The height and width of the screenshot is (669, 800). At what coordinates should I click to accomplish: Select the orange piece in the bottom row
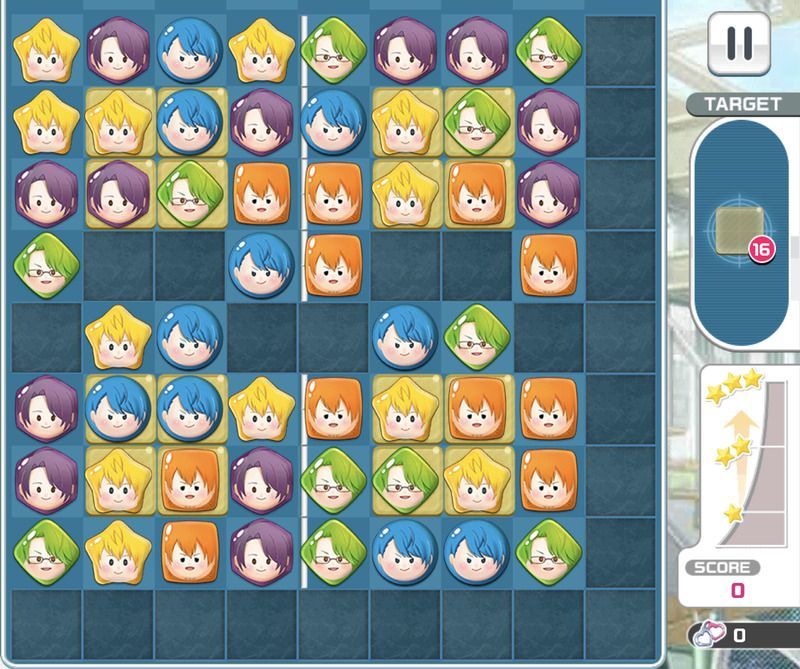(190, 553)
